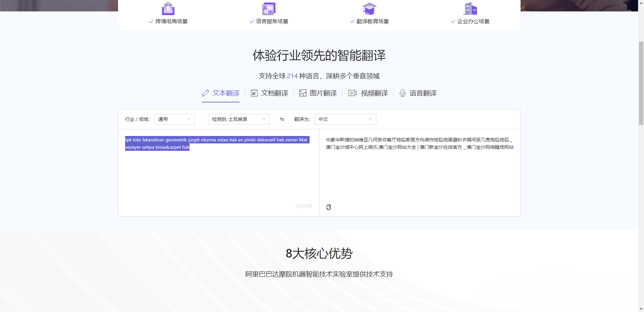Click the translated Chinese output text

(419, 143)
